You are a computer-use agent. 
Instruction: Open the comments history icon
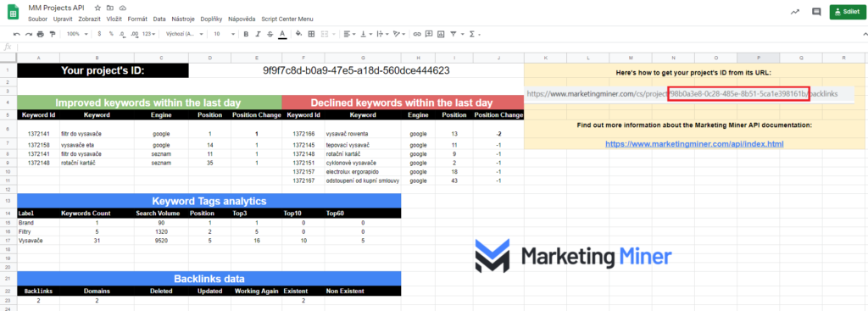click(x=816, y=12)
